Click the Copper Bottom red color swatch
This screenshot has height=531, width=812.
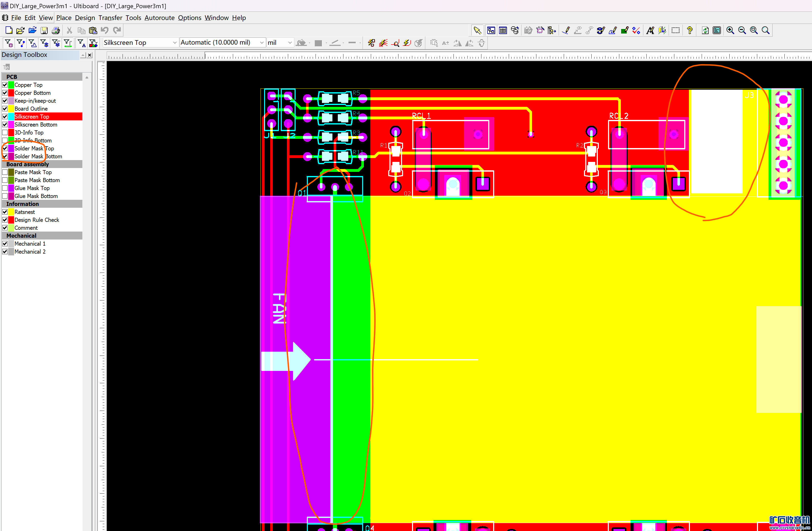tap(11, 93)
